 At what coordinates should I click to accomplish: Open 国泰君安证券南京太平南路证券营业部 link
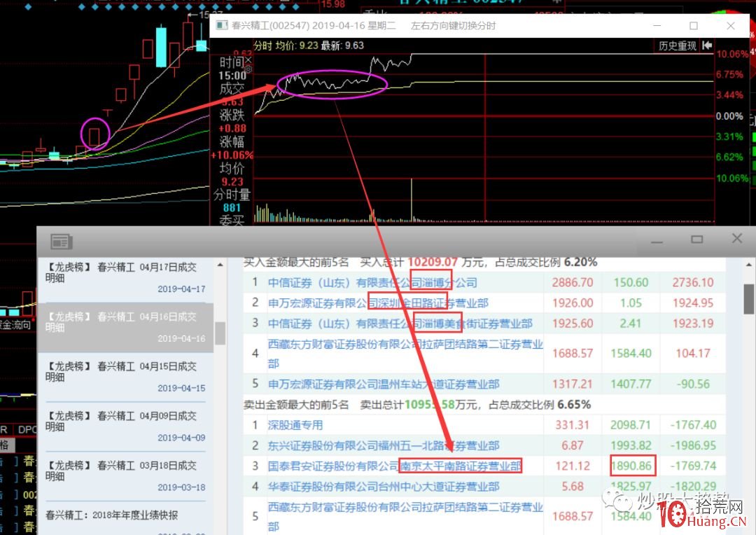[x=394, y=466]
